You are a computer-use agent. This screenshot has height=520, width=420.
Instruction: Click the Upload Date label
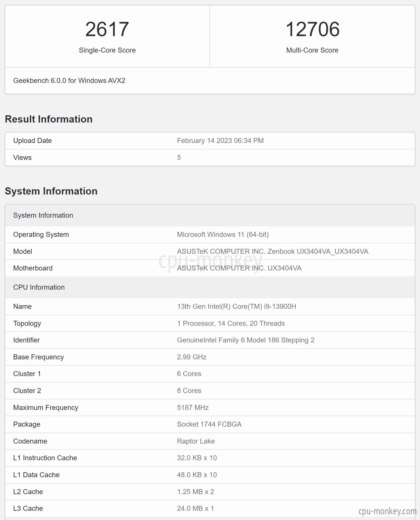(x=33, y=140)
